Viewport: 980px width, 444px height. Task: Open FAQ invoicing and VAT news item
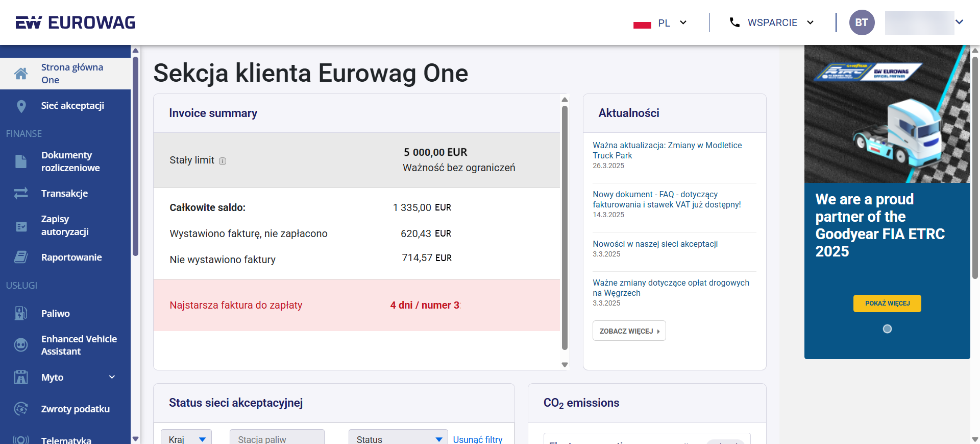click(667, 199)
